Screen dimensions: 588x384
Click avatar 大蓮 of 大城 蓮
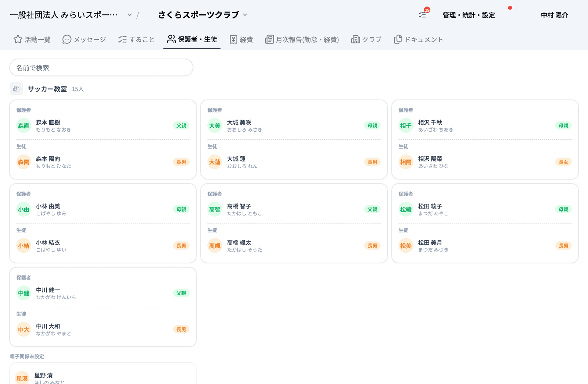click(x=215, y=162)
